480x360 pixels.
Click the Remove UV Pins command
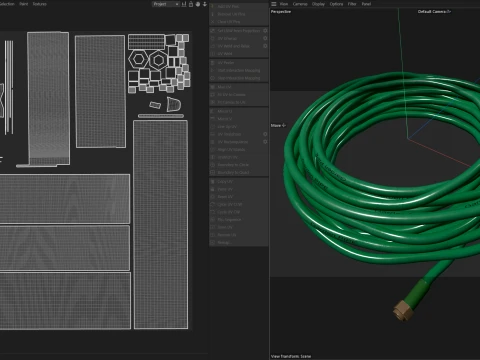tap(239, 14)
